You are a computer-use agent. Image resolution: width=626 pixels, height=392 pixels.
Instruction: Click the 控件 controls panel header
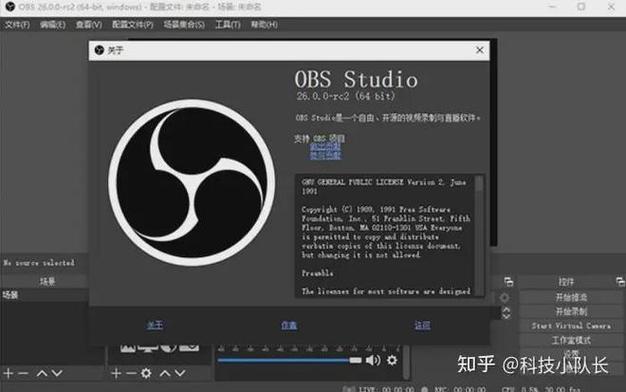[566, 282]
